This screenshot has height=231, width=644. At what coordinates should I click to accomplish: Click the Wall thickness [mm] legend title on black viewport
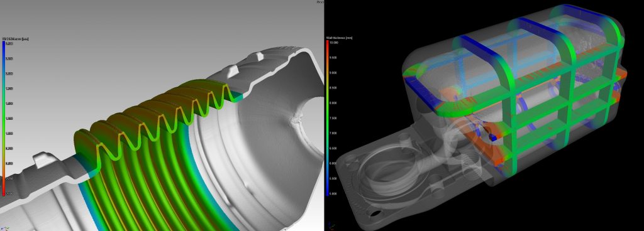(339, 38)
